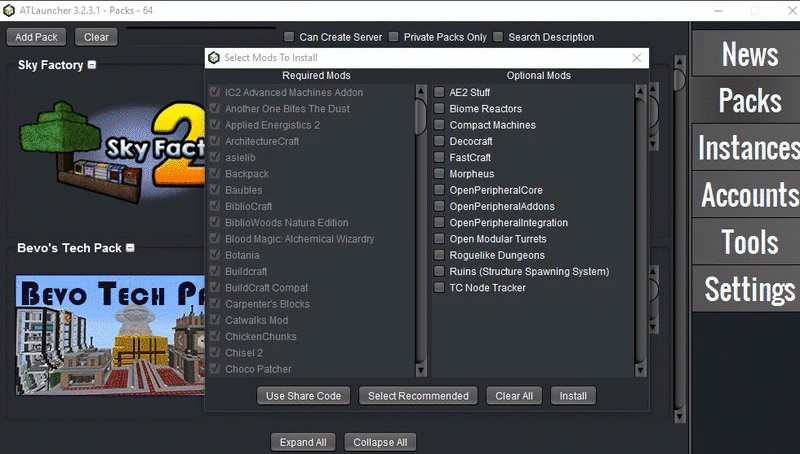Click the Clear search button

(x=96, y=37)
